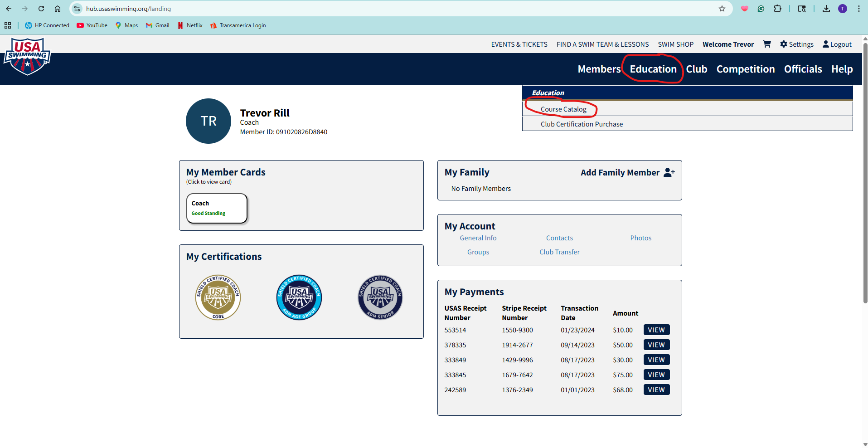Click the browser address bar
This screenshot has height=448, width=868.
pyautogui.click(x=363, y=9)
